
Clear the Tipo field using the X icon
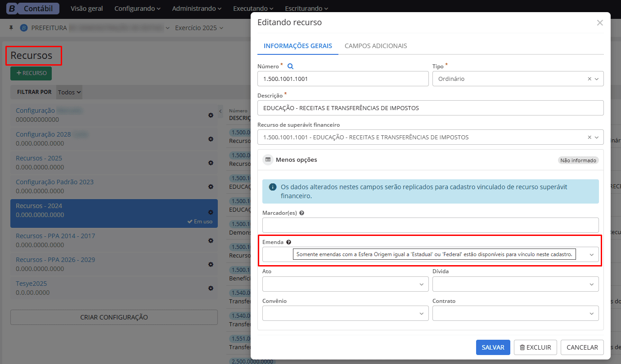tap(589, 79)
